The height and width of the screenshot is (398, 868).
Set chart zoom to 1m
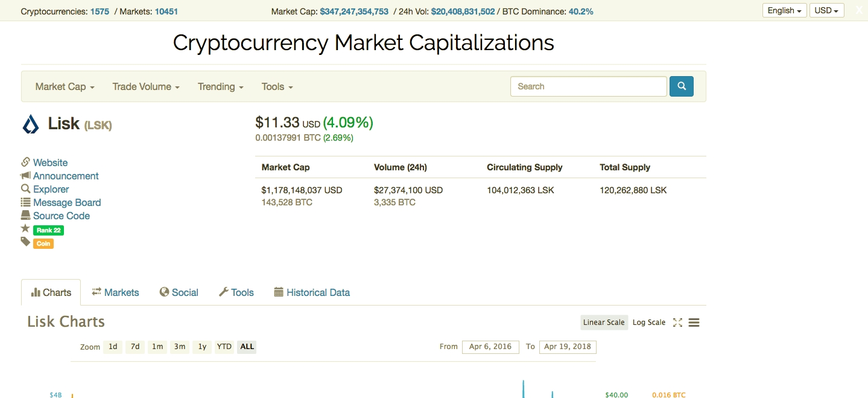(157, 347)
